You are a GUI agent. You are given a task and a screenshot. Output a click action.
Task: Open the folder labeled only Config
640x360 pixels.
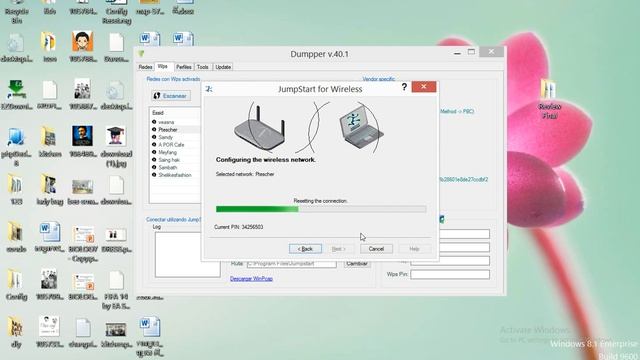point(16,284)
